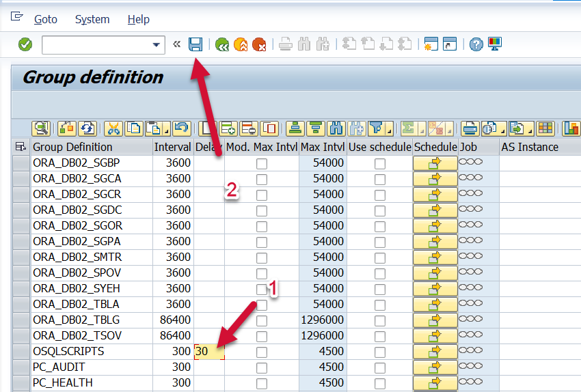Click Schedule button for OSQLSCRIPTS row
The width and height of the screenshot is (581, 392).
[x=435, y=352]
